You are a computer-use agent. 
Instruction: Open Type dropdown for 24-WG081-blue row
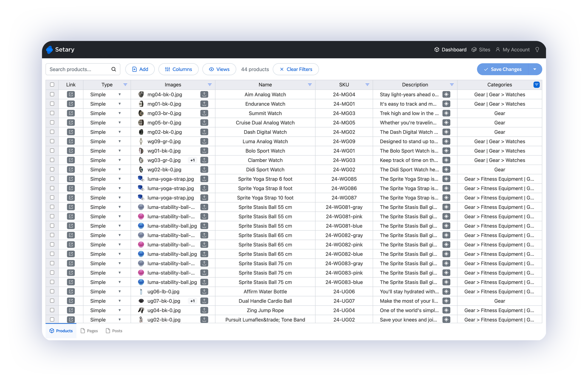point(120,226)
